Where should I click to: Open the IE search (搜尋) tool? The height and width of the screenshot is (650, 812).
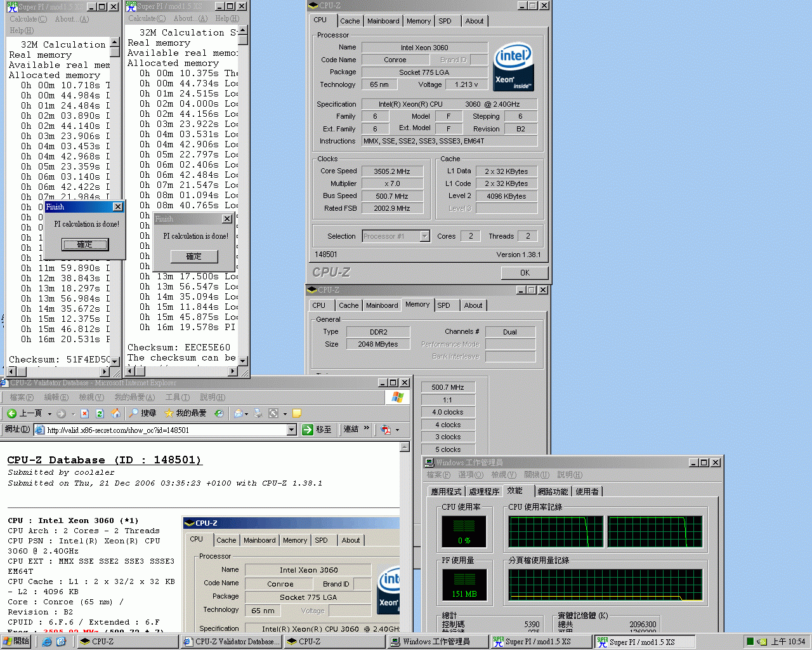point(143,413)
